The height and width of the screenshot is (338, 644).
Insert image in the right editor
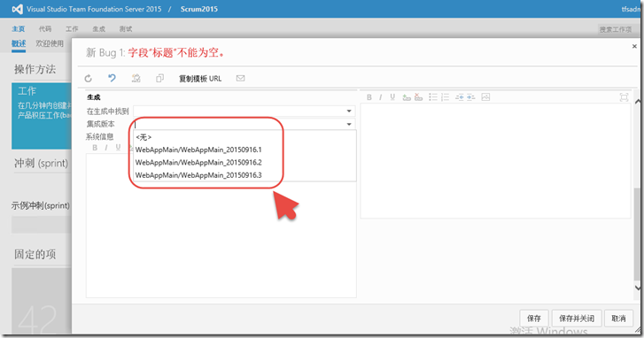point(485,97)
